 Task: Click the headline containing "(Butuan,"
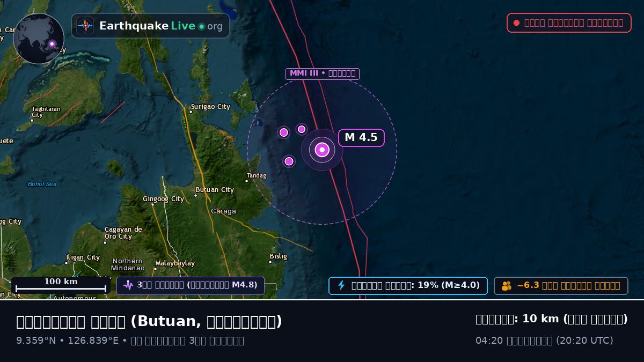pos(149,321)
